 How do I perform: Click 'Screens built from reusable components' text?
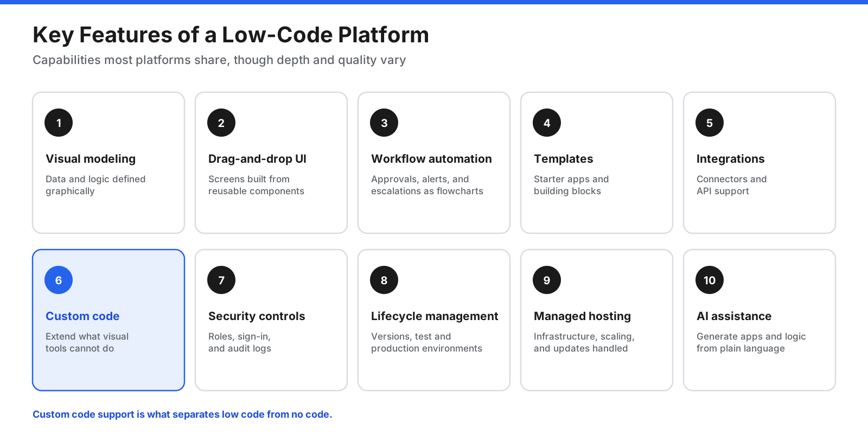256,185
